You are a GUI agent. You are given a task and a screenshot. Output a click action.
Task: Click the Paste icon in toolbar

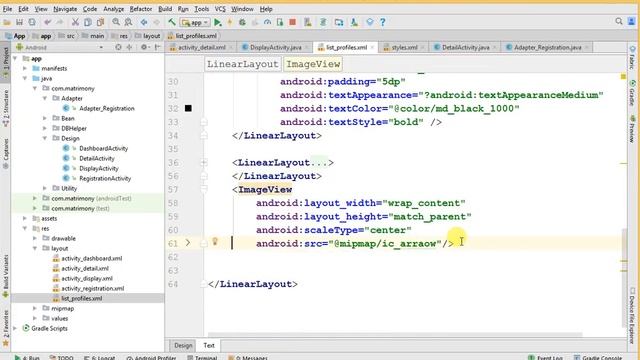pyautogui.click(x=100, y=22)
